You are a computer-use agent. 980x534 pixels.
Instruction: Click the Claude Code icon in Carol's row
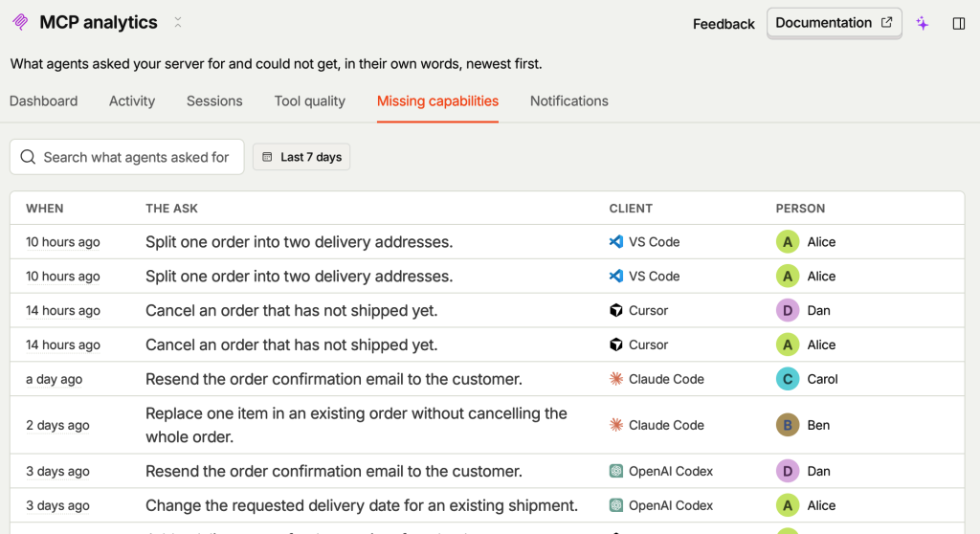pos(616,379)
